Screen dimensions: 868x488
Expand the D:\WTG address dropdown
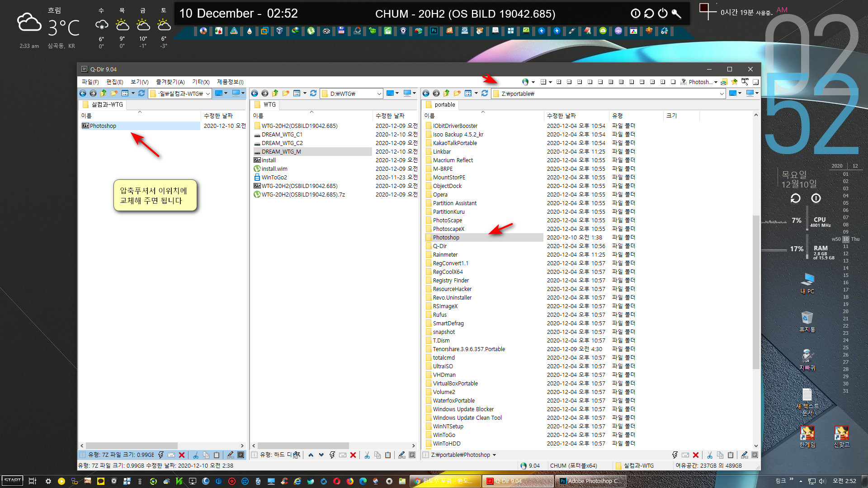(379, 94)
